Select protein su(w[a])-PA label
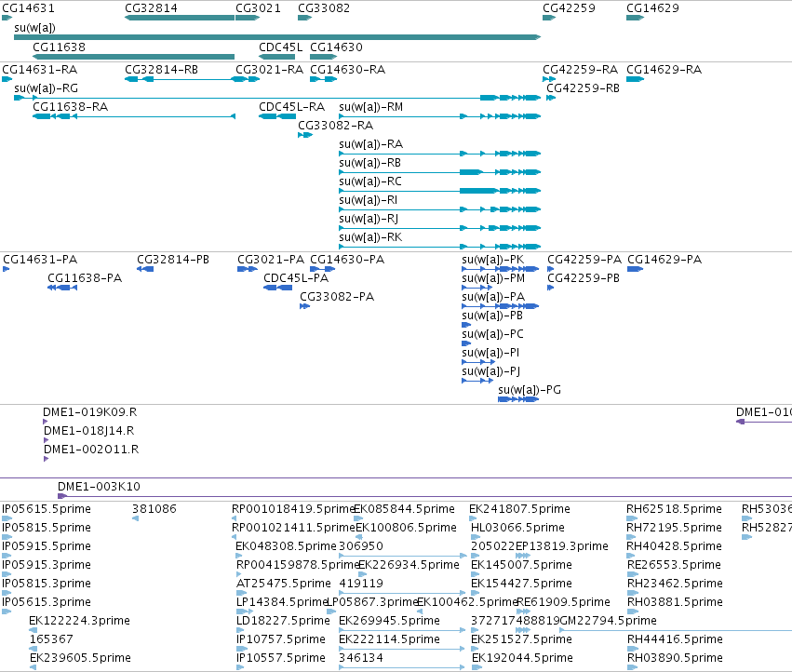792x672 pixels. (493, 297)
